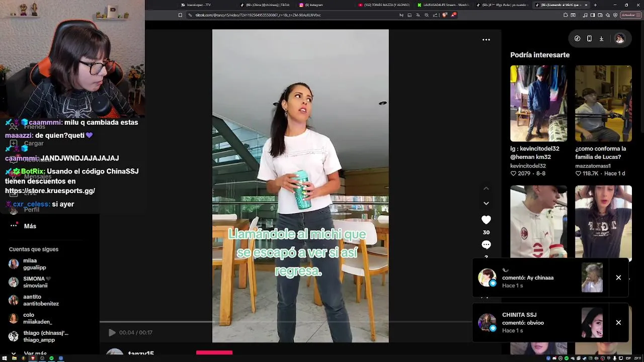Viewport: 644px width, 362px height.
Task: Open '¿como conforma la familia de Lucas?' thumbnail
Action: coord(603,104)
